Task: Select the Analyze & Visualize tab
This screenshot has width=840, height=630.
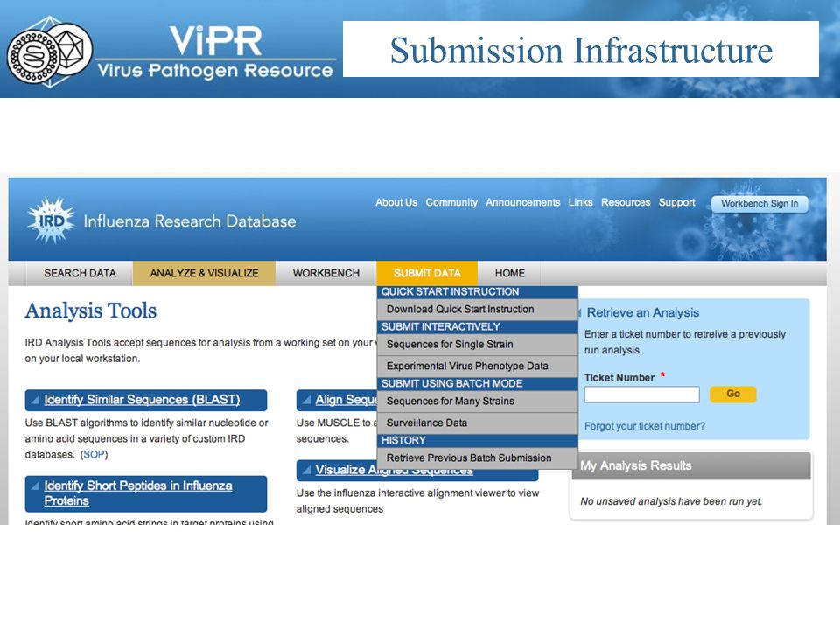Action: [204, 273]
